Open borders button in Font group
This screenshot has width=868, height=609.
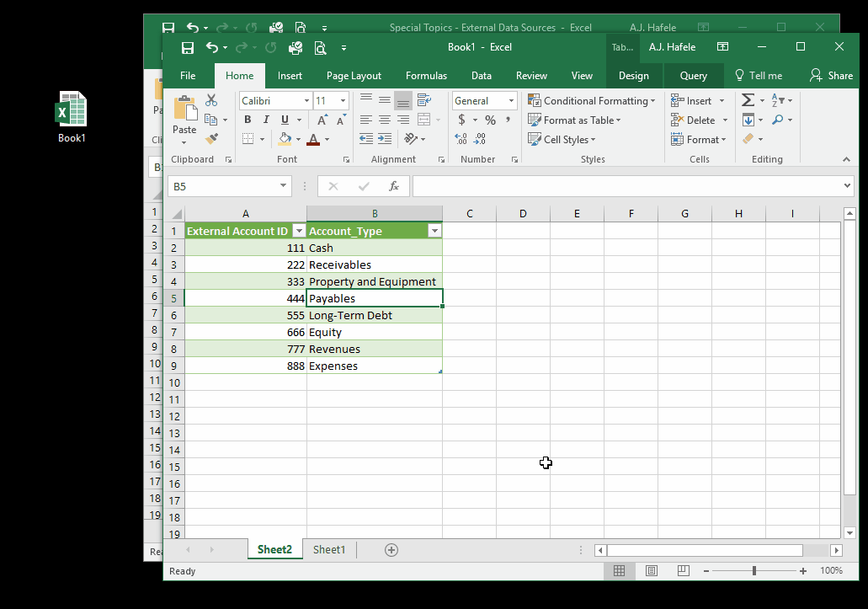pos(248,139)
